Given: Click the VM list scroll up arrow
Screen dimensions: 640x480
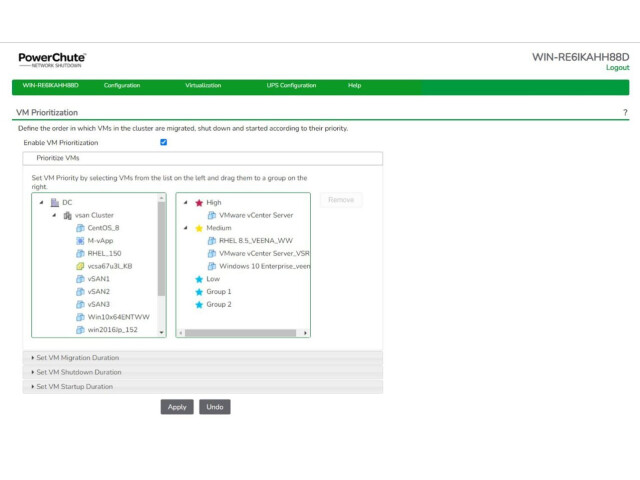Looking at the screenshot, I should point(162,198).
